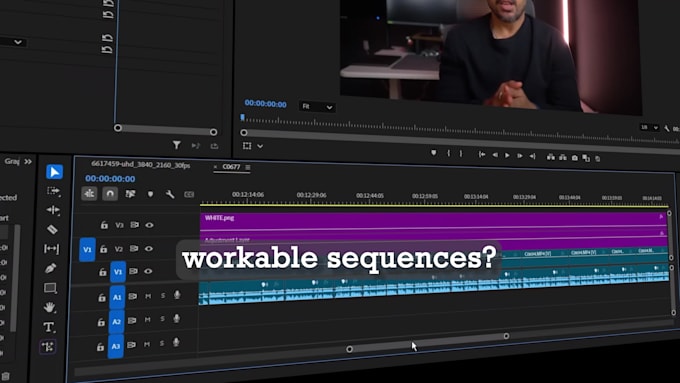Select the Razor tool
This screenshot has height=383, width=680.
tap(52, 229)
